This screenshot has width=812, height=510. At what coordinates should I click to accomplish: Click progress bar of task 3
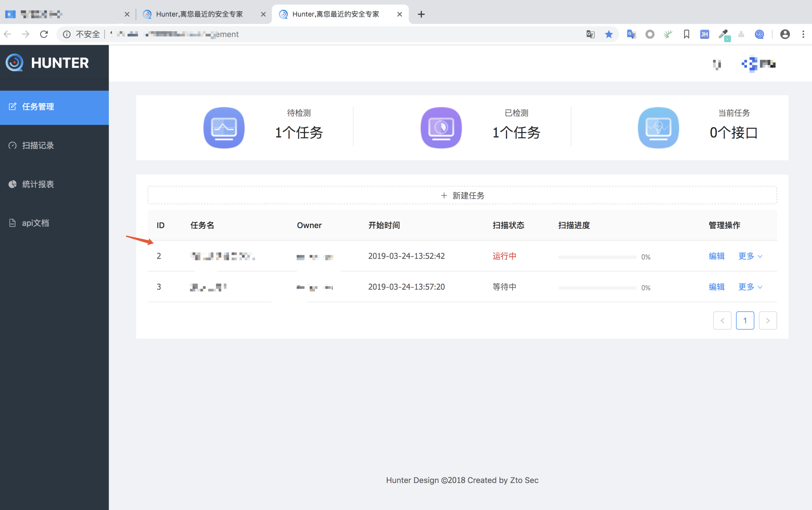597,288
